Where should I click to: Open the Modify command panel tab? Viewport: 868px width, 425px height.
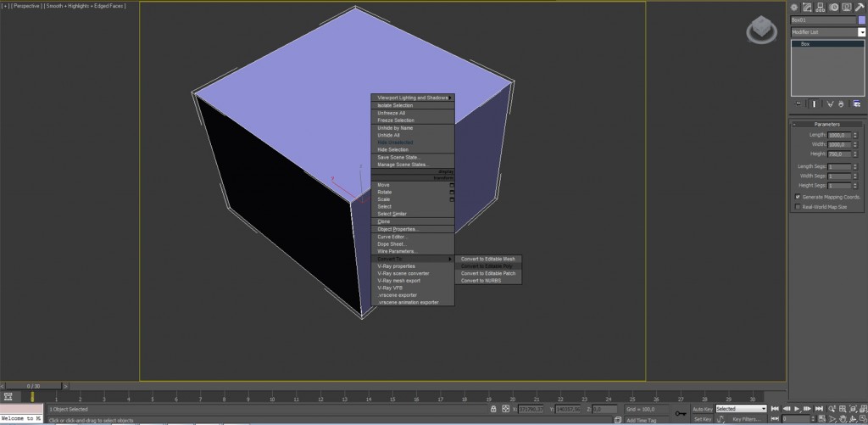[807, 7]
